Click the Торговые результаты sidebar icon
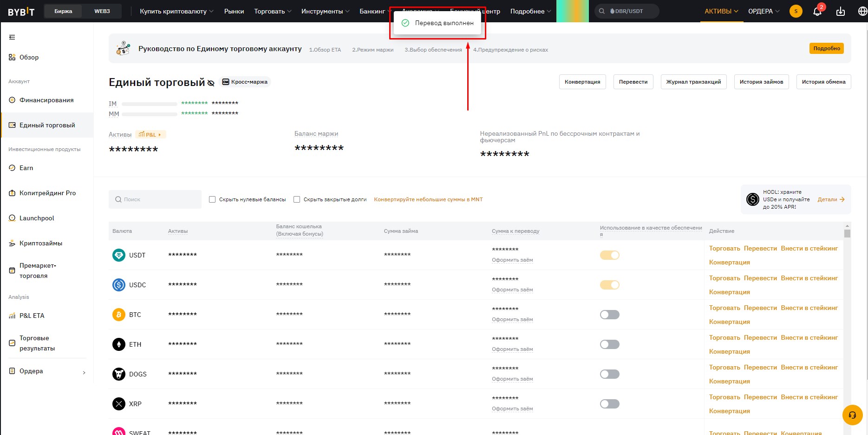The height and width of the screenshot is (435, 868). 12,343
